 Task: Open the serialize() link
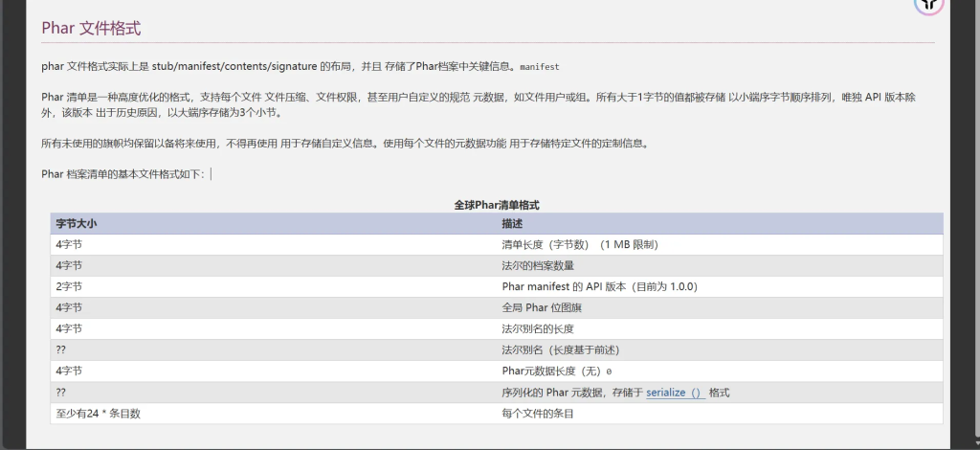click(675, 393)
